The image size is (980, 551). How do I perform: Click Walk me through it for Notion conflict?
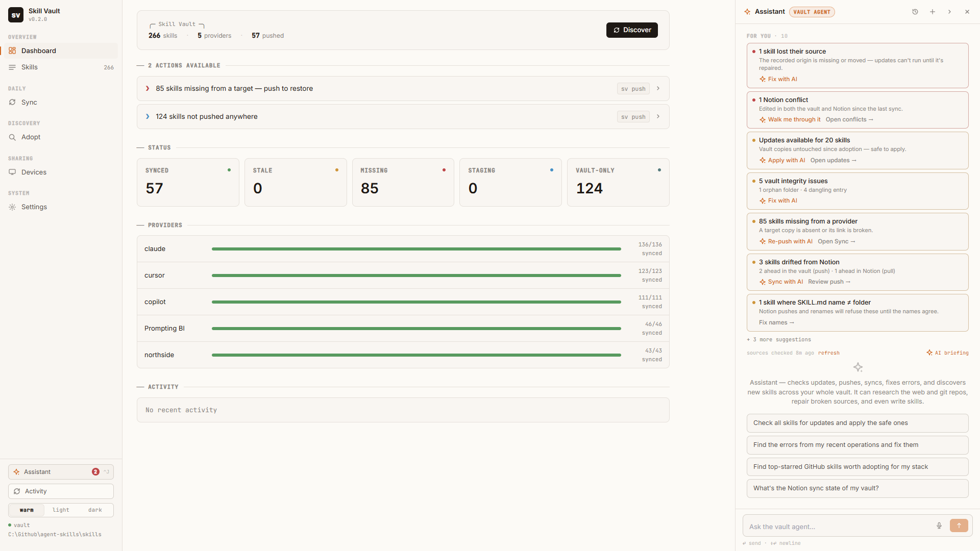pyautogui.click(x=790, y=120)
